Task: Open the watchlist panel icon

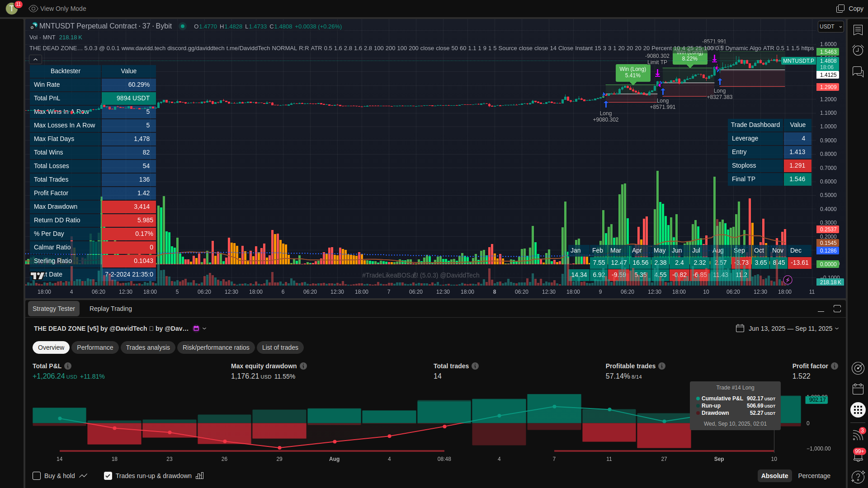Action: pyautogui.click(x=858, y=30)
